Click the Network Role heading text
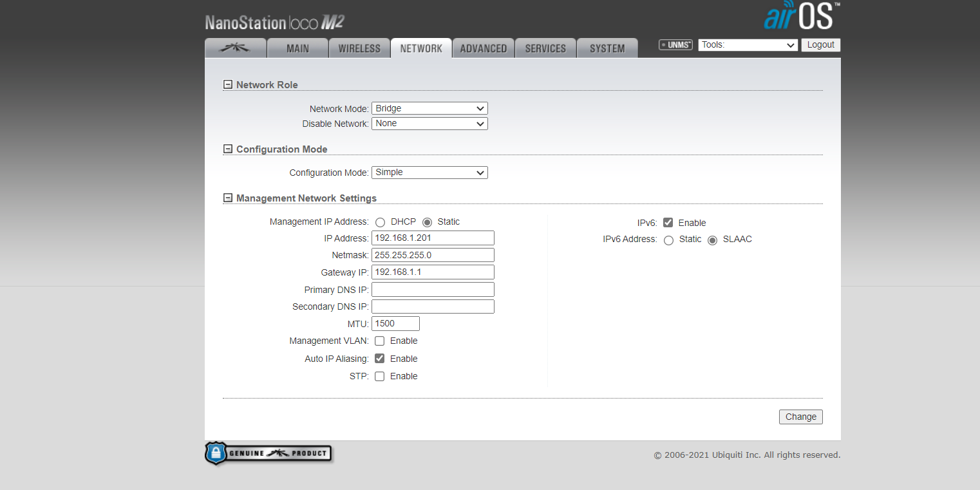This screenshot has height=490, width=980. tap(267, 84)
